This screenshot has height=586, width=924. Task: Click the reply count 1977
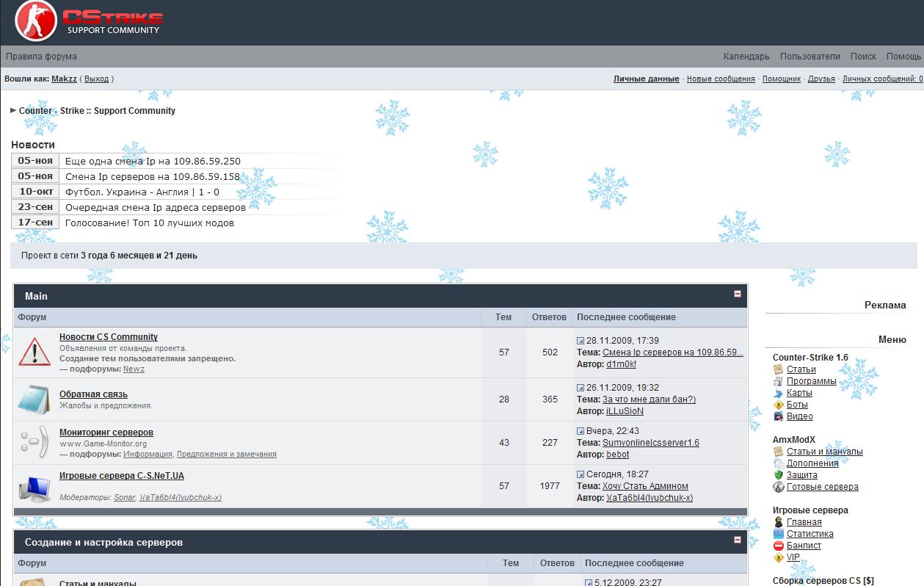tap(550, 486)
